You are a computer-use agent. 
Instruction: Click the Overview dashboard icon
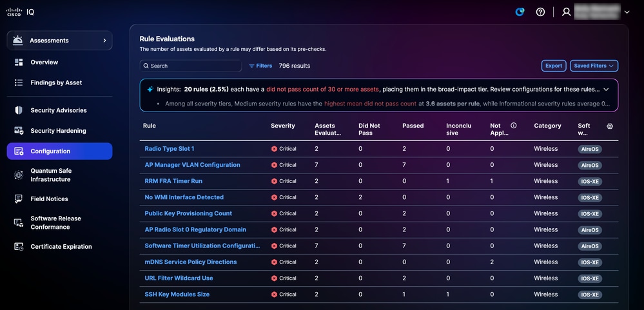pyautogui.click(x=19, y=62)
